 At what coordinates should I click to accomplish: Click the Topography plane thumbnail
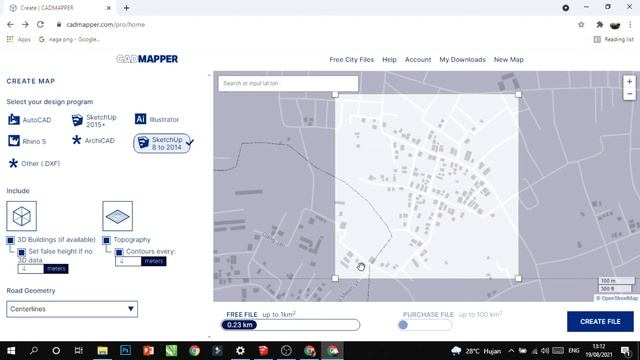click(x=118, y=216)
